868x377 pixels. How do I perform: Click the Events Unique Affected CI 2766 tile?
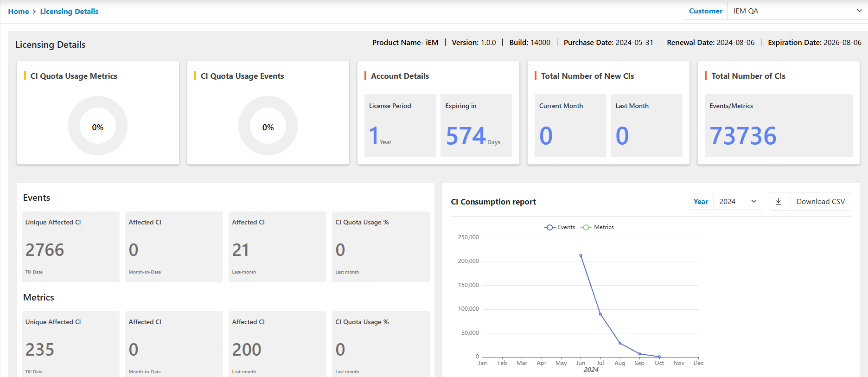(70, 247)
